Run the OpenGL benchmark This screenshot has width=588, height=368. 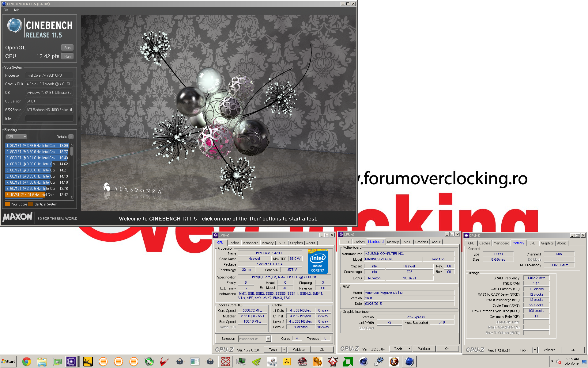[67, 48]
